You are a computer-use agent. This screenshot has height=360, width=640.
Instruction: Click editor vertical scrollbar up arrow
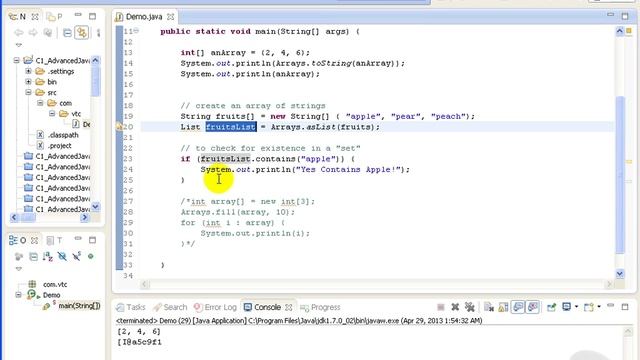620,31
